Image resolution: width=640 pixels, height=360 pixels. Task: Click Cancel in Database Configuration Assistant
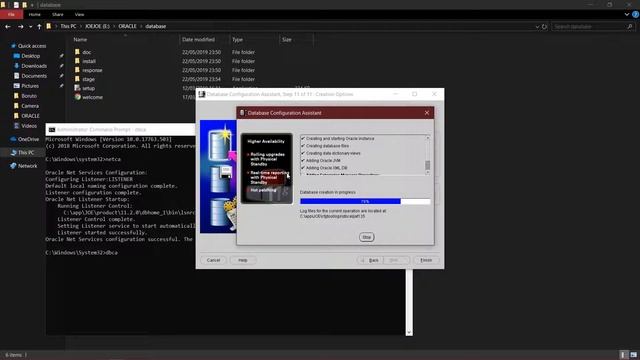tap(213, 260)
